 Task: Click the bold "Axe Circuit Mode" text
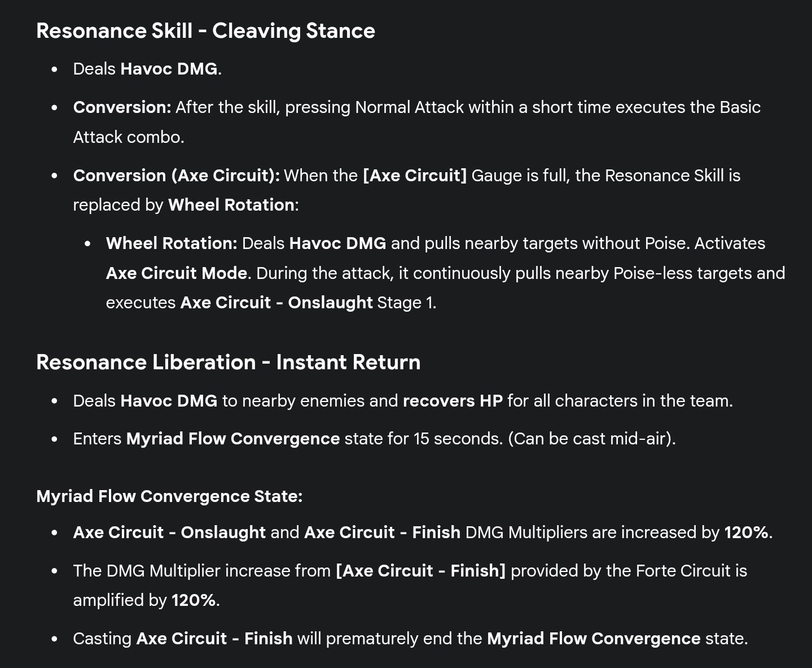[176, 273]
